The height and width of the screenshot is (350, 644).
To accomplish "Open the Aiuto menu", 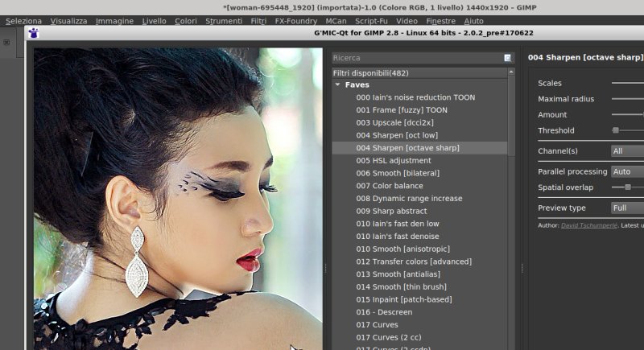I will [473, 21].
